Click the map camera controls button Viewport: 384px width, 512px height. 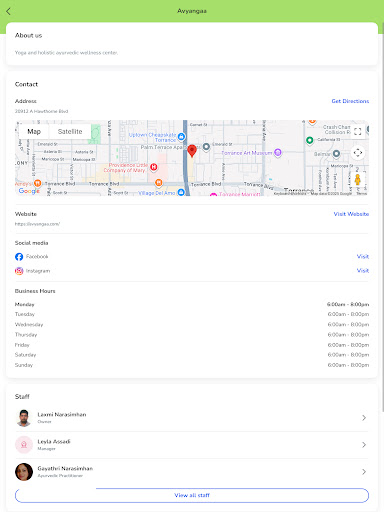(358, 153)
